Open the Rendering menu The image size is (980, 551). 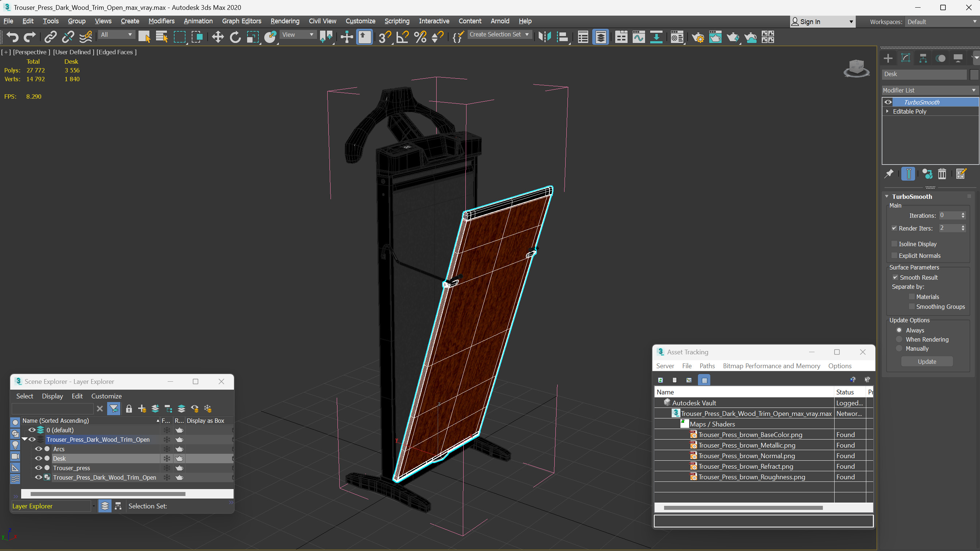click(285, 21)
